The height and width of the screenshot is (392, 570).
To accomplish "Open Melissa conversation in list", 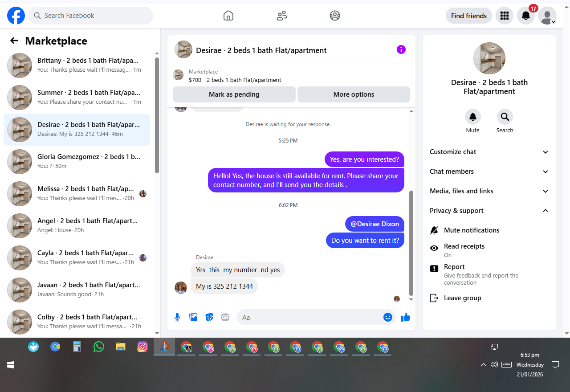I will click(x=77, y=194).
